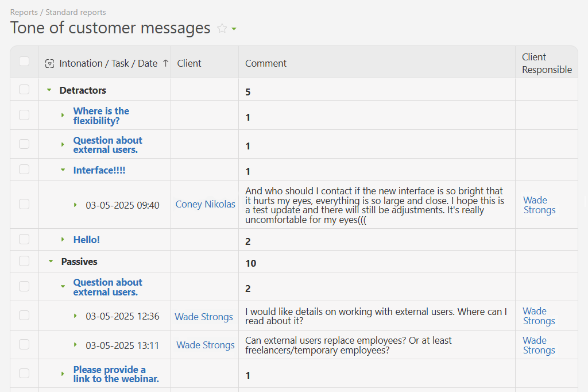
Task: Check the Hello! row checkbox
Action: pyautogui.click(x=24, y=239)
